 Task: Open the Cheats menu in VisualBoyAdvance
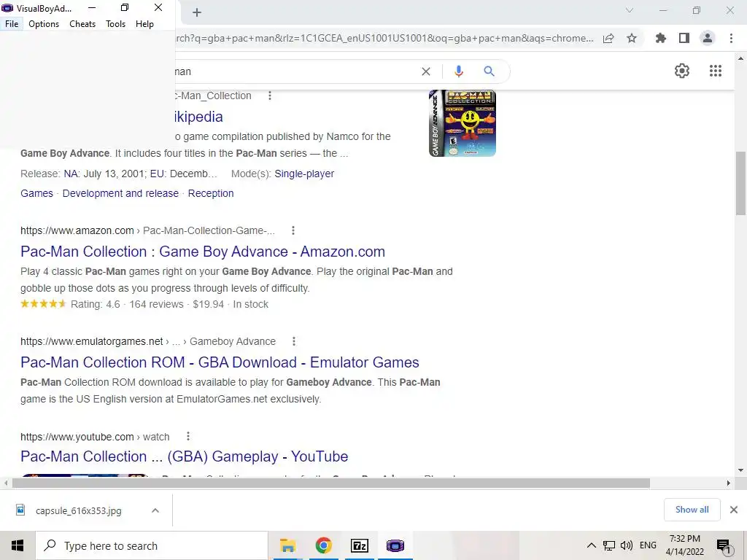click(x=82, y=24)
